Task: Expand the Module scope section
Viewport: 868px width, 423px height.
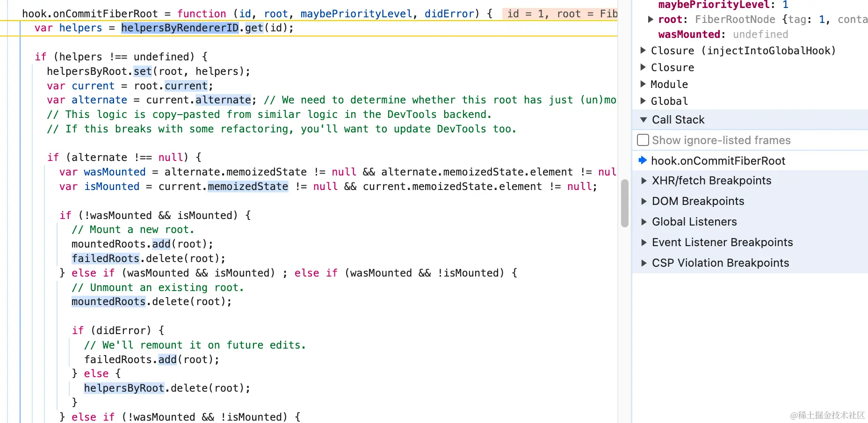Action: (643, 84)
